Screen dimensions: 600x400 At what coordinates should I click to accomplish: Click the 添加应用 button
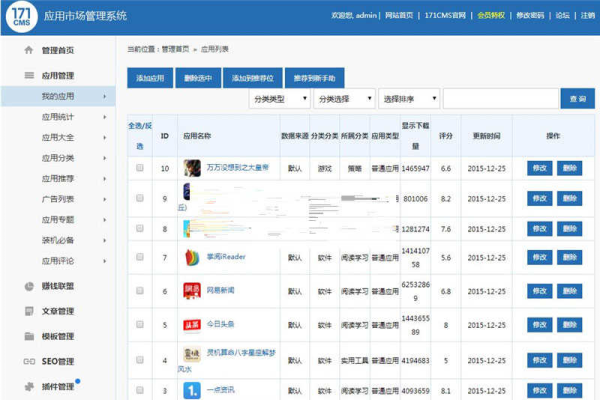(x=150, y=78)
